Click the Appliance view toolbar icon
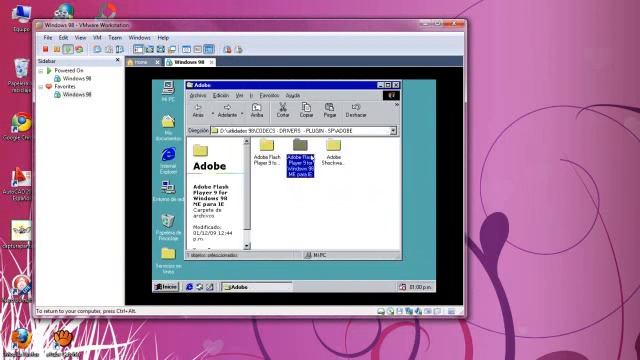640x360 pixels. click(198, 49)
